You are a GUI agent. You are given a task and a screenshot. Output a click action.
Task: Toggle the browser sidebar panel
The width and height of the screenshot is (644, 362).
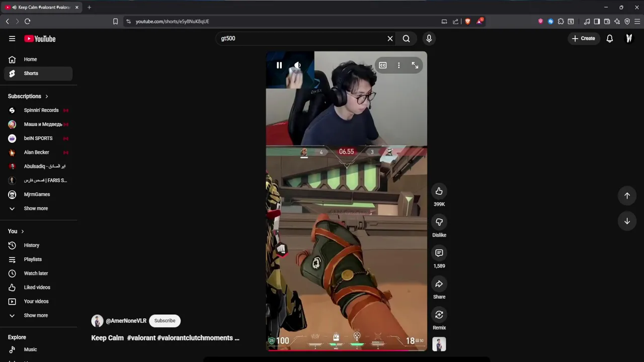(597, 22)
